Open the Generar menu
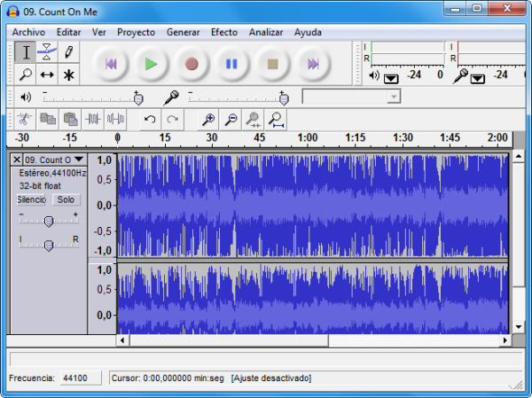Viewport: 532px width, 398px height. point(183,32)
